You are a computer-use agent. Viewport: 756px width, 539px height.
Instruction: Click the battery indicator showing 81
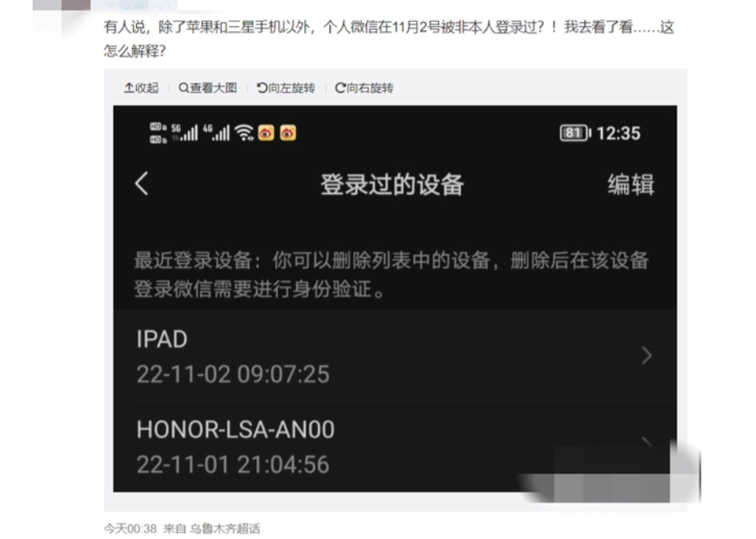tap(575, 133)
